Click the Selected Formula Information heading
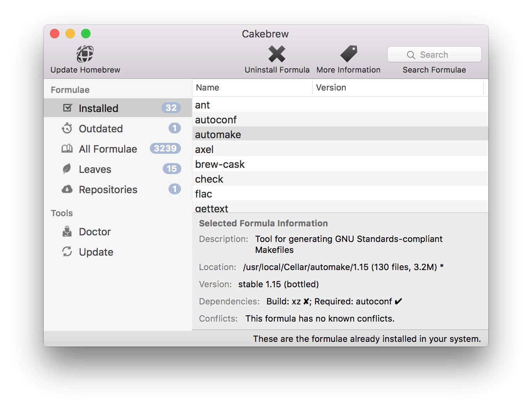This screenshot has width=532, height=409. pos(263,223)
